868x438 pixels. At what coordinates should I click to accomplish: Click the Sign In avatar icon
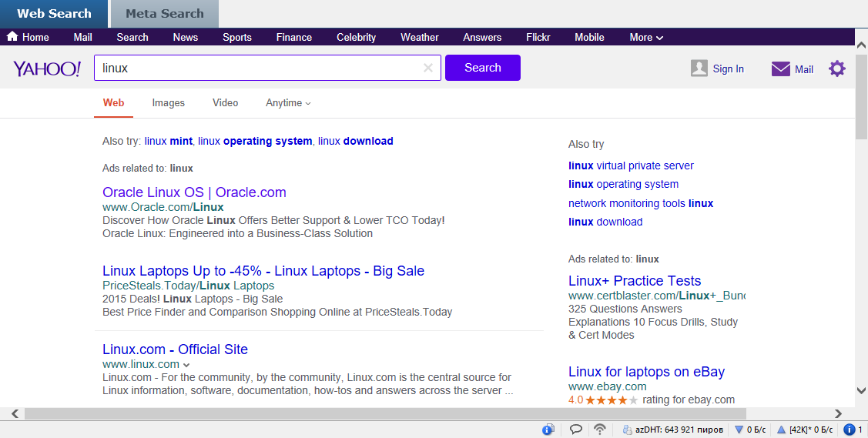699,69
